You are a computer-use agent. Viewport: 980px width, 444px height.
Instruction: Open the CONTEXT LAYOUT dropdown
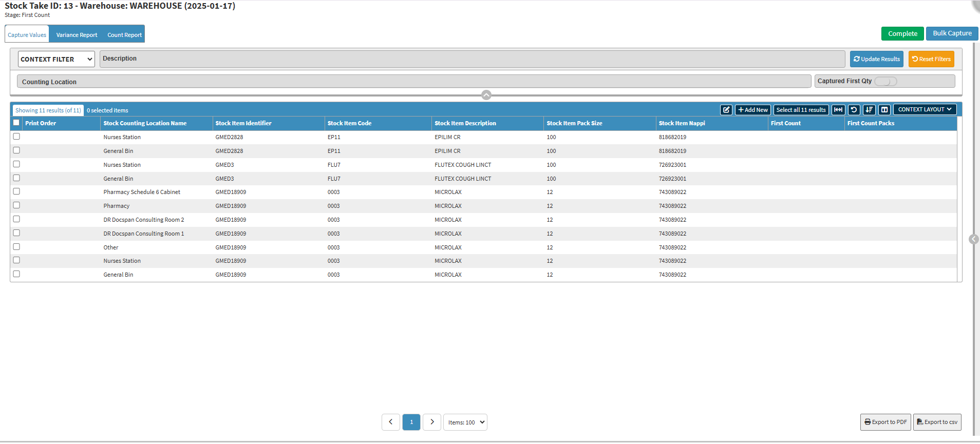click(925, 109)
